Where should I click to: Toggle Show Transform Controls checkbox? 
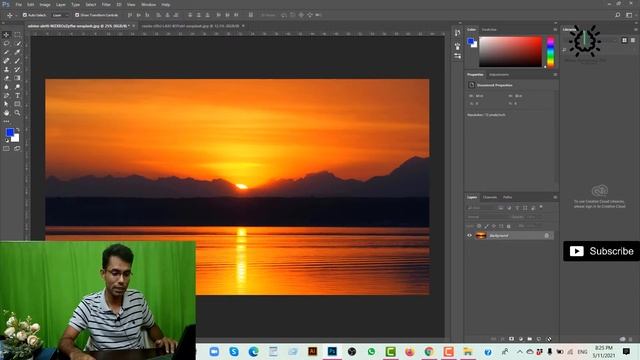point(77,15)
